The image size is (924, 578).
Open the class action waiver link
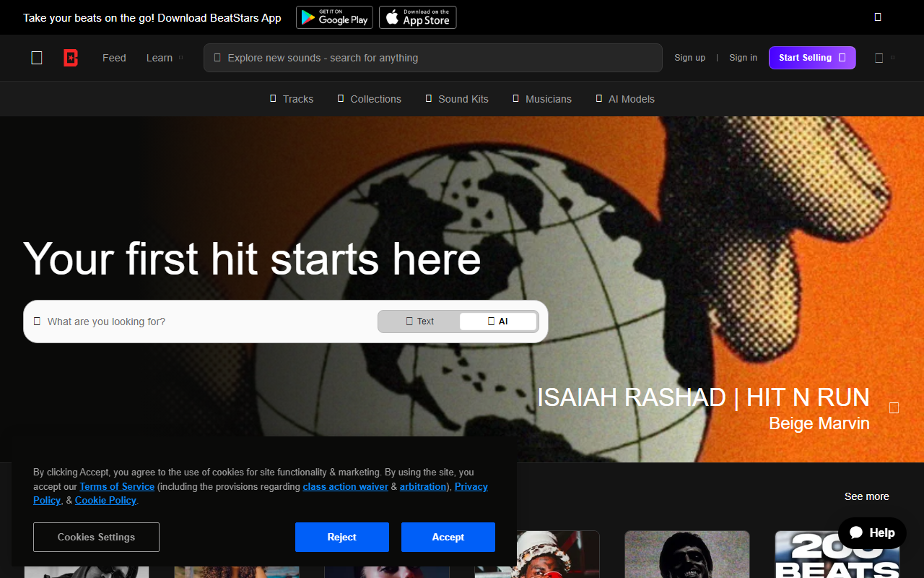[346, 487]
